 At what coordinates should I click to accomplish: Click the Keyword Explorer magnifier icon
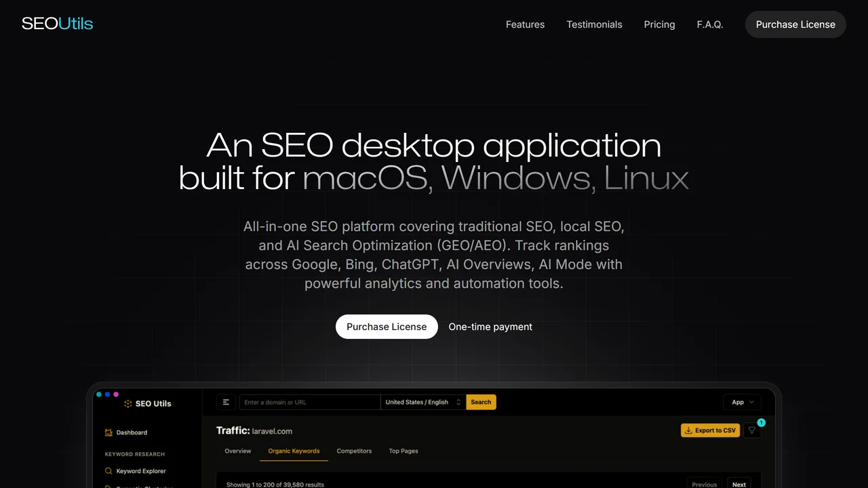point(108,471)
